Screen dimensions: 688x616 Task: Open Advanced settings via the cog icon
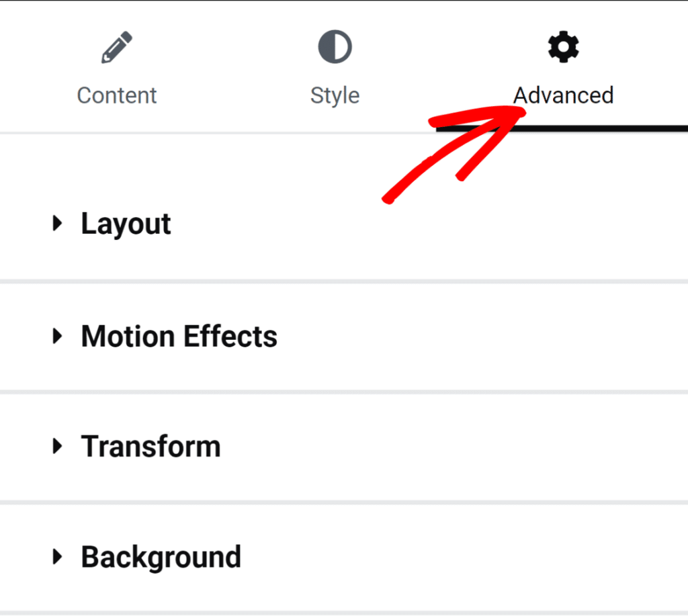tap(562, 46)
